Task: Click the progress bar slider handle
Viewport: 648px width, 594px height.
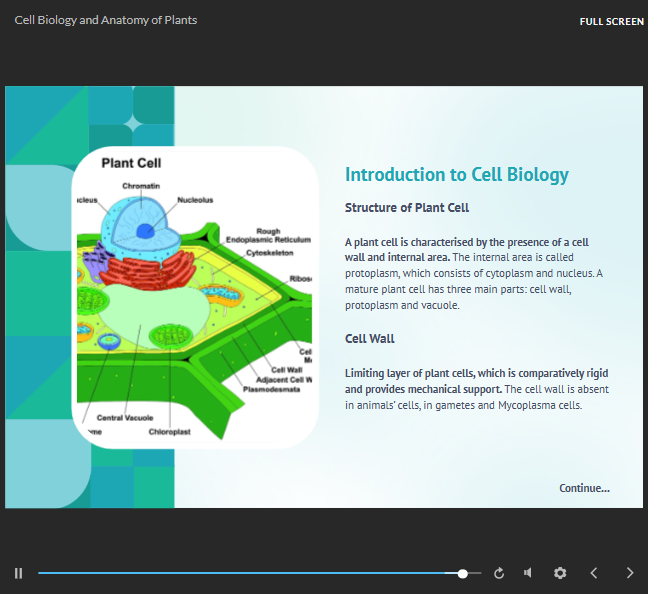Action: pyautogui.click(x=462, y=574)
